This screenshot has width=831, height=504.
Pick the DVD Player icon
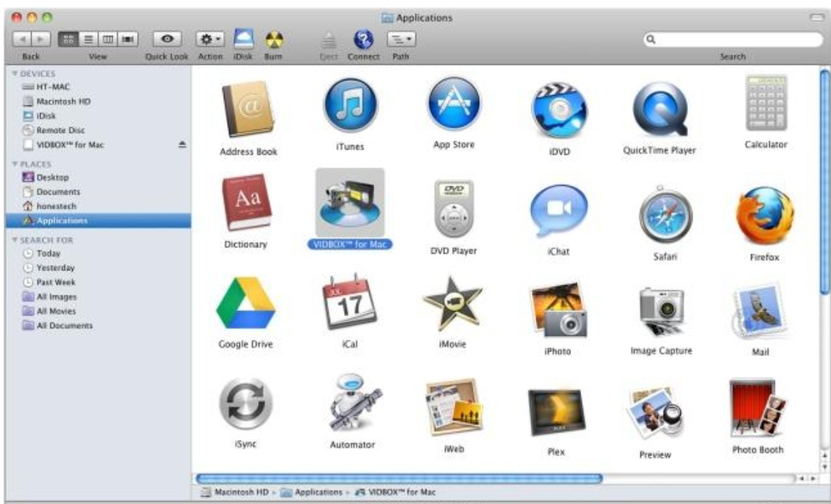pyautogui.click(x=454, y=209)
